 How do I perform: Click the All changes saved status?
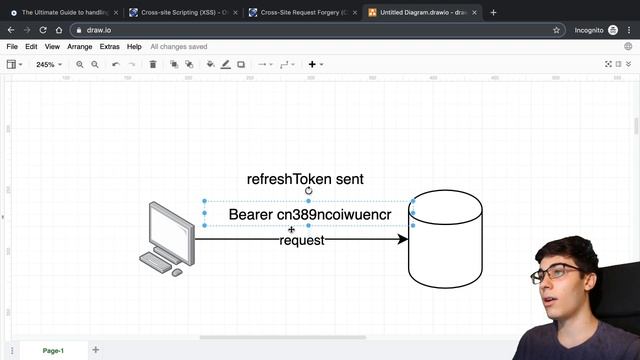click(179, 47)
